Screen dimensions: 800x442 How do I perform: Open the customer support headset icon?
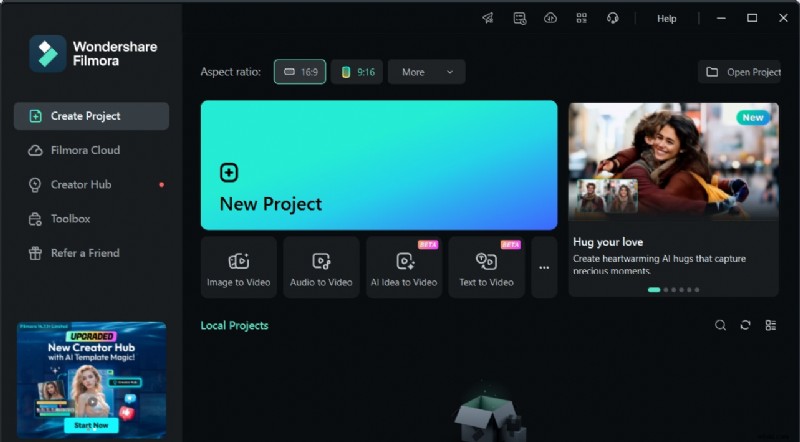coord(613,18)
